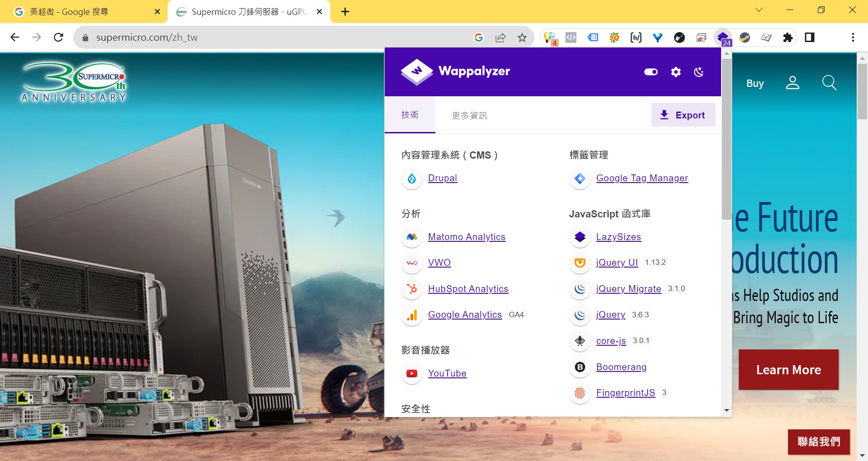Click the Google icon in address bar
The image size is (868, 461).
click(x=479, y=38)
